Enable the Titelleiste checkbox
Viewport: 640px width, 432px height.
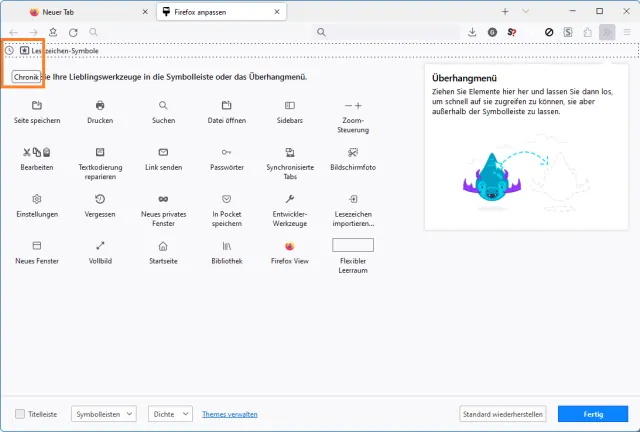[21, 414]
